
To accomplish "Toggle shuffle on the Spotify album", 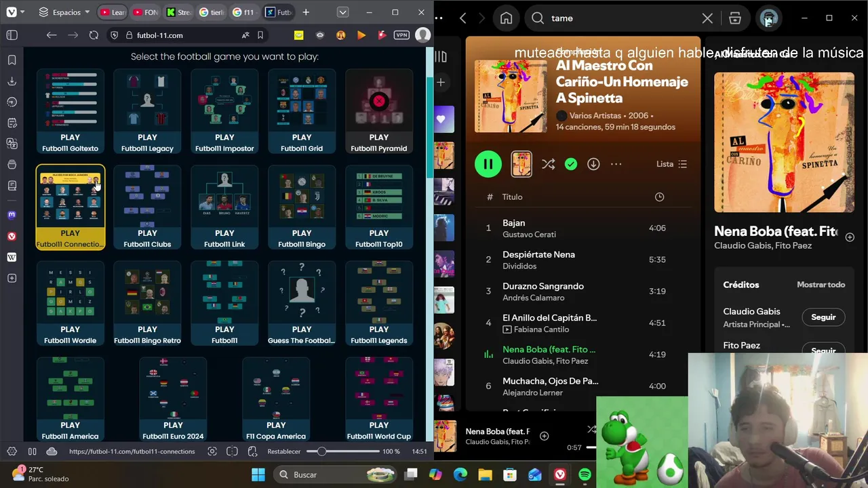I will (x=548, y=164).
